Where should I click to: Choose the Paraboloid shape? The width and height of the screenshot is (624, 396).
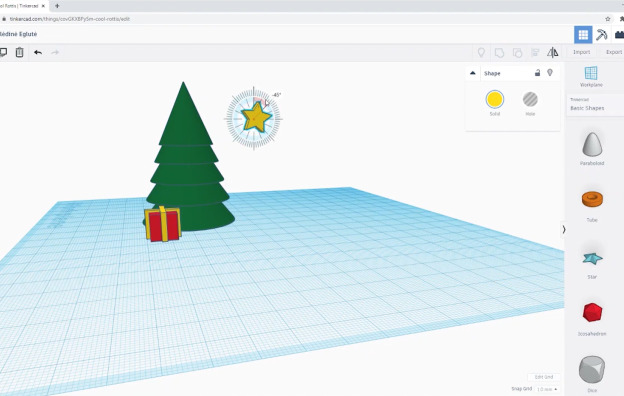click(592, 148)
